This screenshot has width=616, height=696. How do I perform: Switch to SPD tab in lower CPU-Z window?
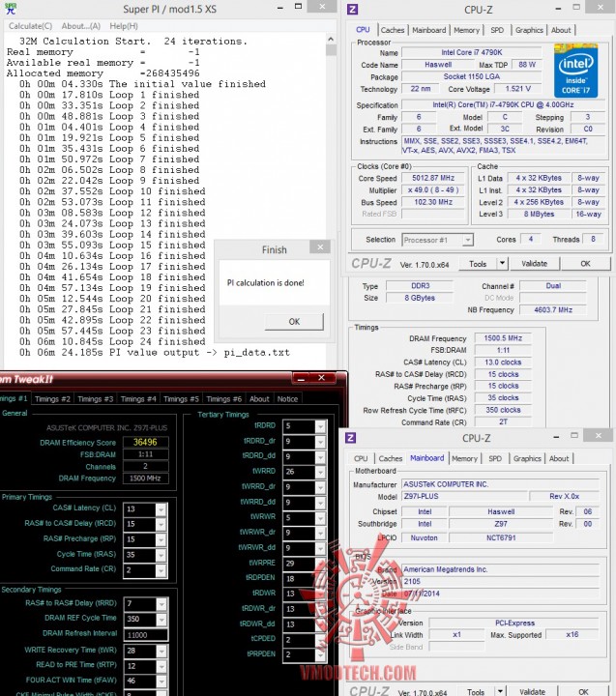(495, 458)
